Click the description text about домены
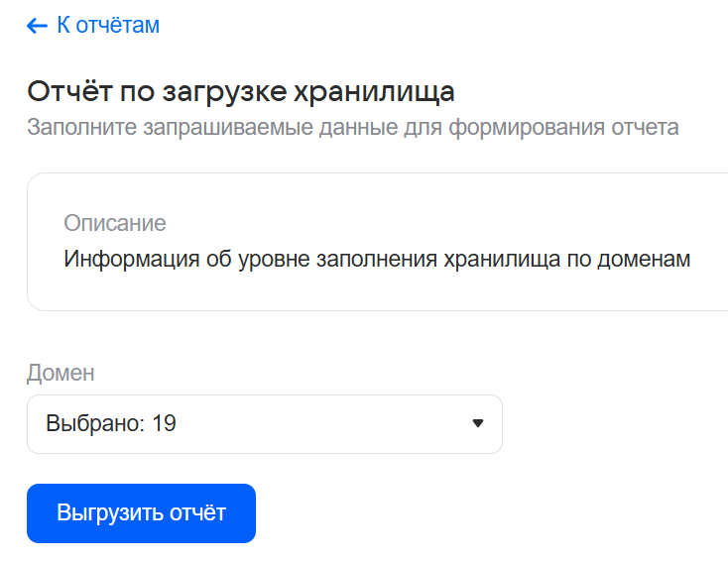Screen dimensions: 728x561 pyautogui.click(x=377, y=260)
